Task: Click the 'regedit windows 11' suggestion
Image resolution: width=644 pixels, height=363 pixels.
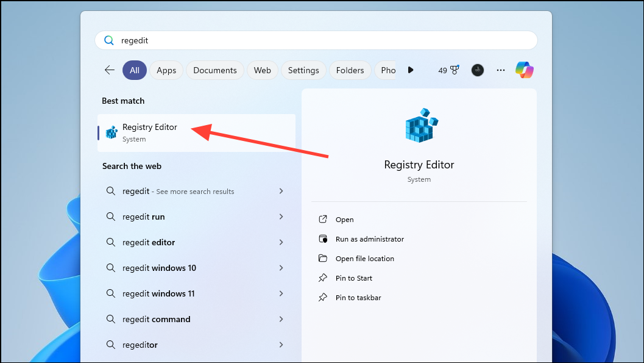Action: [196, 293]
